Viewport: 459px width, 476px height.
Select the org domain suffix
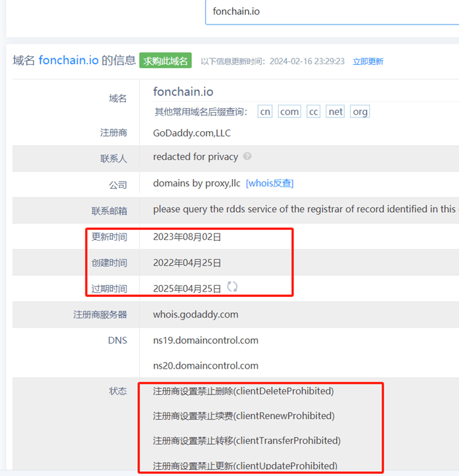(360, 111)
